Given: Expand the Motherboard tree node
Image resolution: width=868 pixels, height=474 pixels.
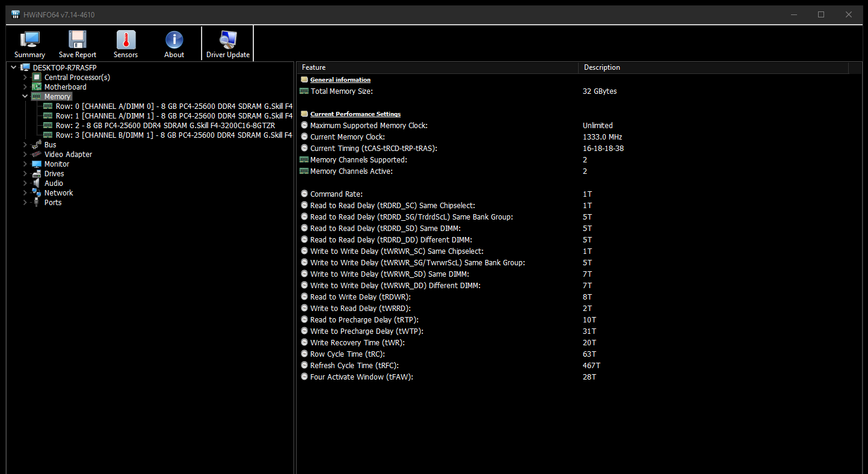Looking at the screenshot, I should (25, 87).
